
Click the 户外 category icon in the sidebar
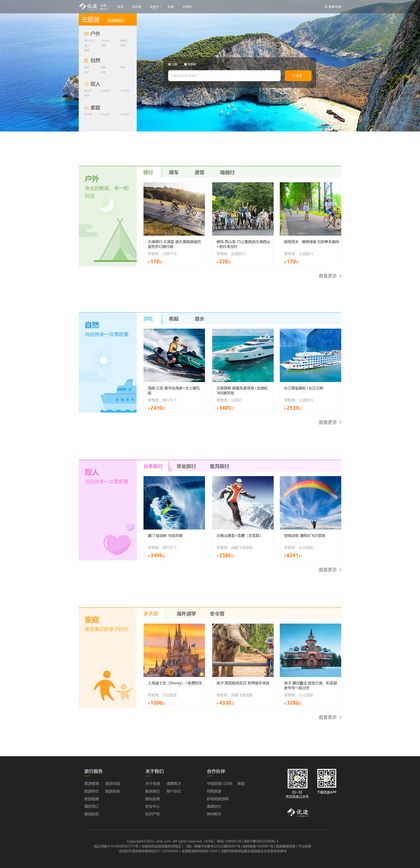pyautogui.click(x=86, y=34)
